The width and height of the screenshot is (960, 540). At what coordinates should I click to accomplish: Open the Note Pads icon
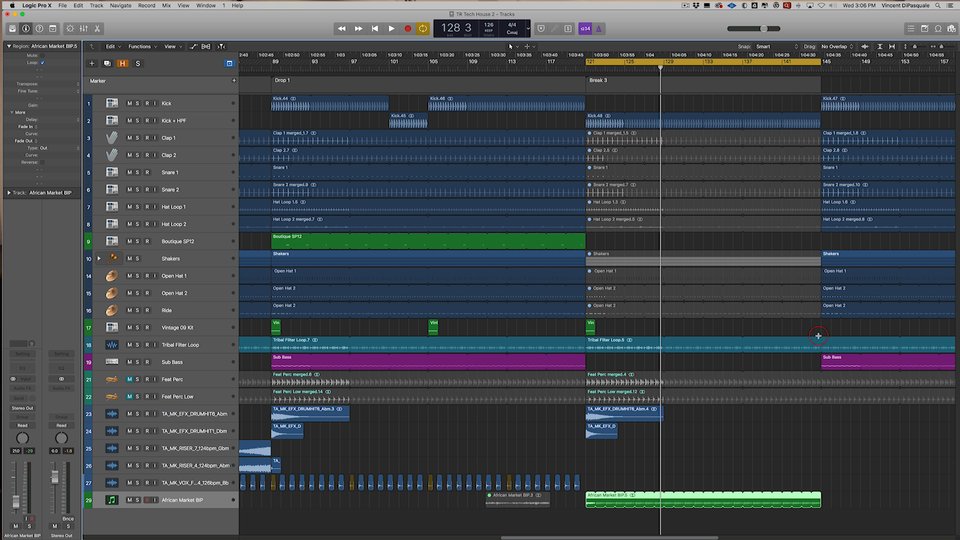point(924,29)
